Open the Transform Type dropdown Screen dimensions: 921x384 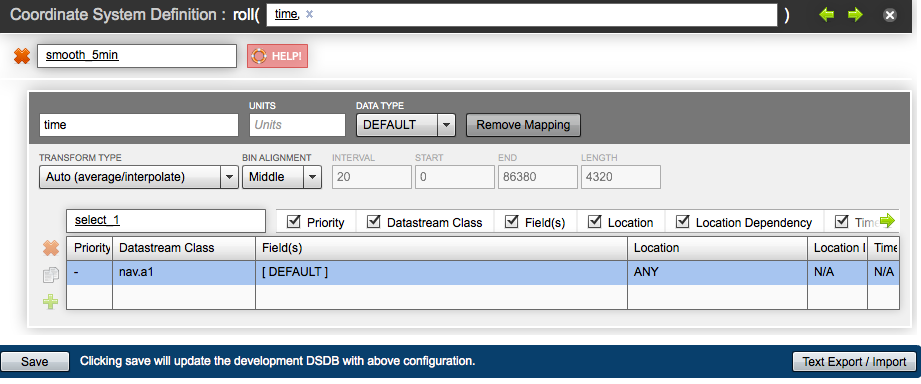pos(139,177)
